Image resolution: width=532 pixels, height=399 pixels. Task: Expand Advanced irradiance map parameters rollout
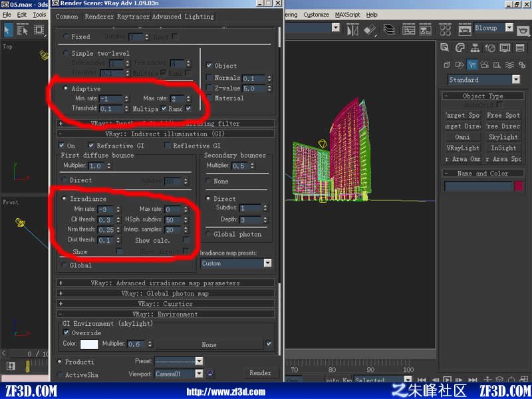165,283
